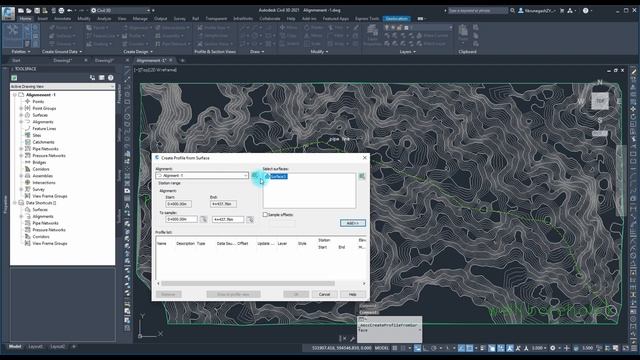Pick end station from drawing icon
Screen dimensions: 640x360
[x=250, y=220]
